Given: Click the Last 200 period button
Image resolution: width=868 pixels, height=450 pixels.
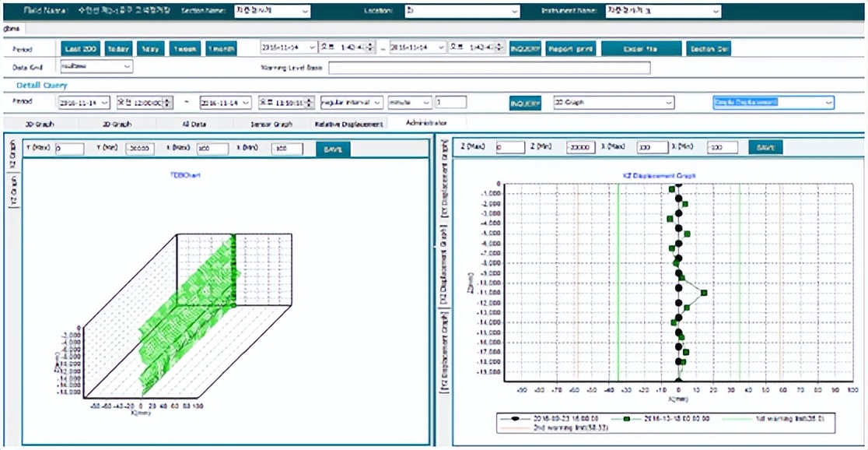Looking at the screenshot, I should 79,48.
